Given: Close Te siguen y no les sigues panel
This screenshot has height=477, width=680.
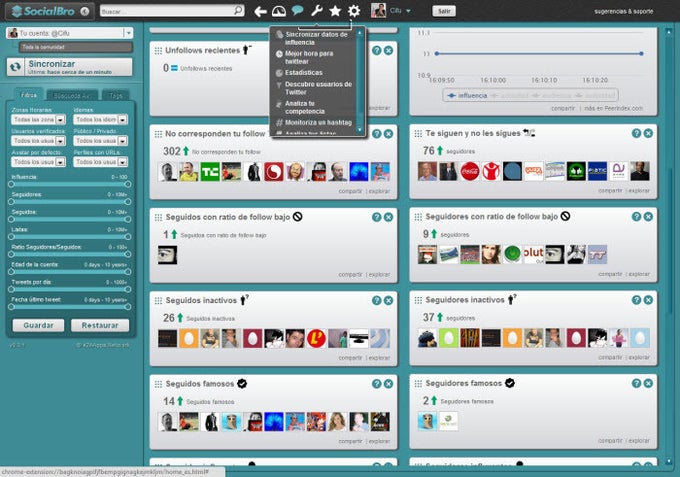Looking at the screenshot, I should (x=648, y=133).
